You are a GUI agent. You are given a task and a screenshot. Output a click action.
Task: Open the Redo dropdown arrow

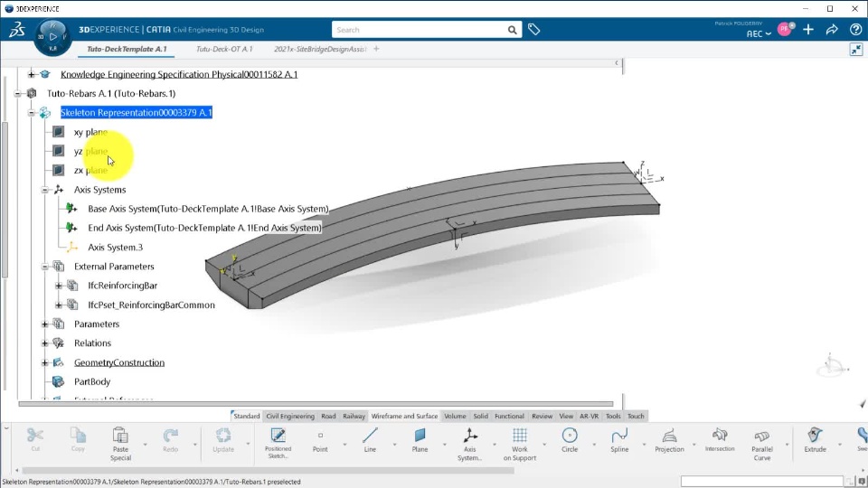195,445
